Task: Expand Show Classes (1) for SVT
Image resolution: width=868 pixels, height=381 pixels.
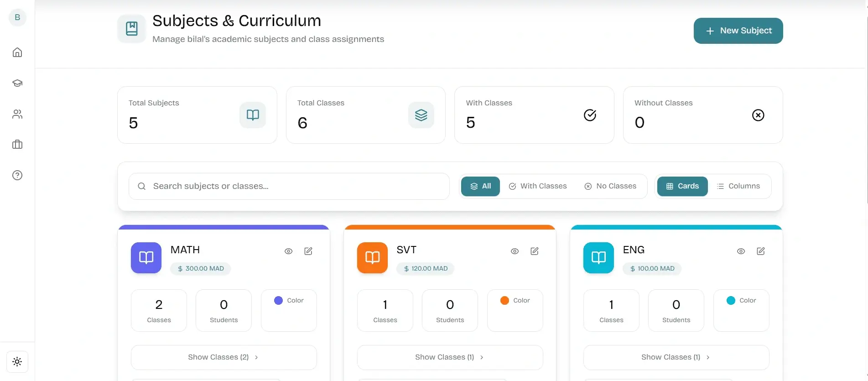Action: click(x=450, y=357)
